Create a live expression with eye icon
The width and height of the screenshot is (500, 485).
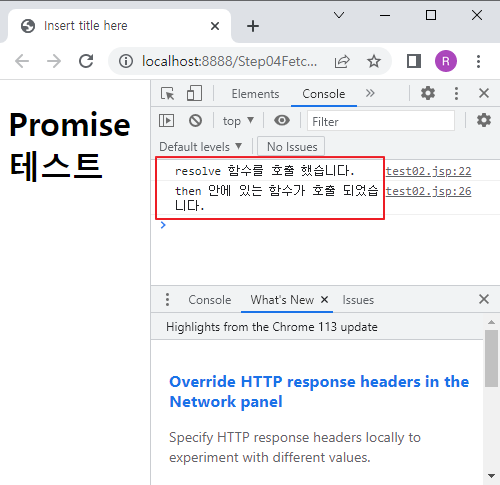(x=282, y=120)
